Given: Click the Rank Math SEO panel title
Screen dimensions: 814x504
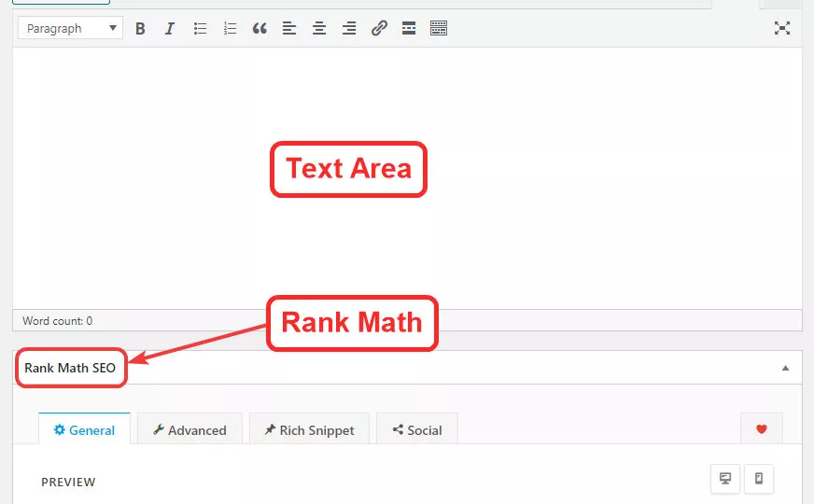Looking at the screenshot, I should [70, 368].
